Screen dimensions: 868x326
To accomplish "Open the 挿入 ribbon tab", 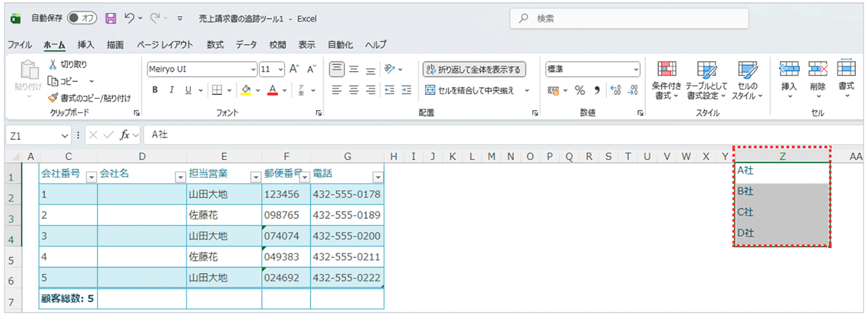I will [x=86, y=44].
